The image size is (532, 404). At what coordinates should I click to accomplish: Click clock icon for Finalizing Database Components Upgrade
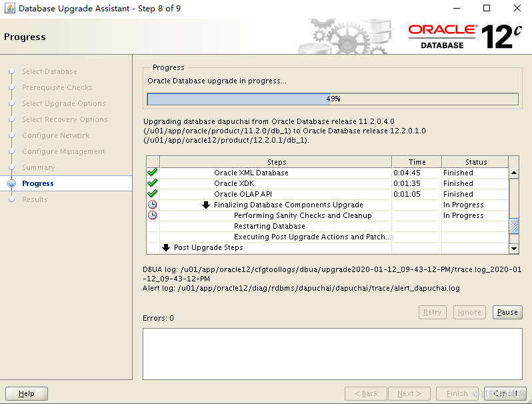(153, 205)
